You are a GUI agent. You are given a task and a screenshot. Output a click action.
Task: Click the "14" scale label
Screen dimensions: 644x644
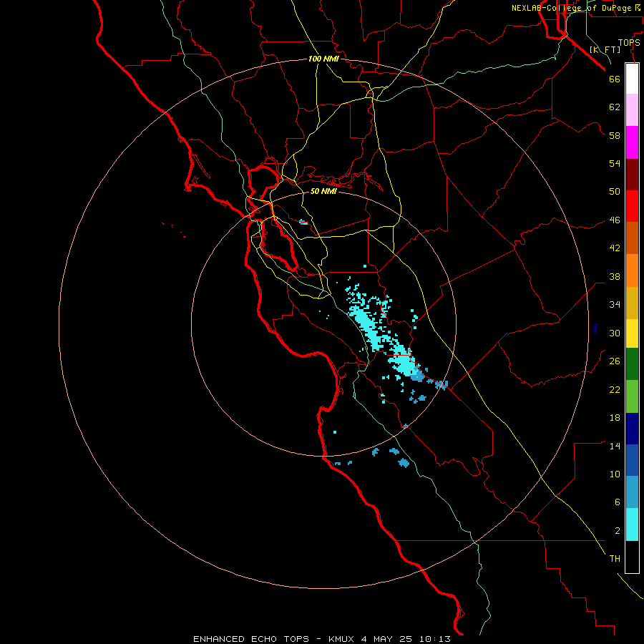coord(615,446)
